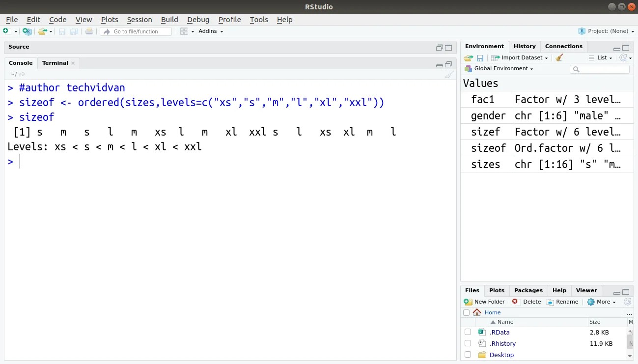The image size is (638, 364).
Task: Click the Save current document icon
Action: pyautogui.click(x=62, y=31)
